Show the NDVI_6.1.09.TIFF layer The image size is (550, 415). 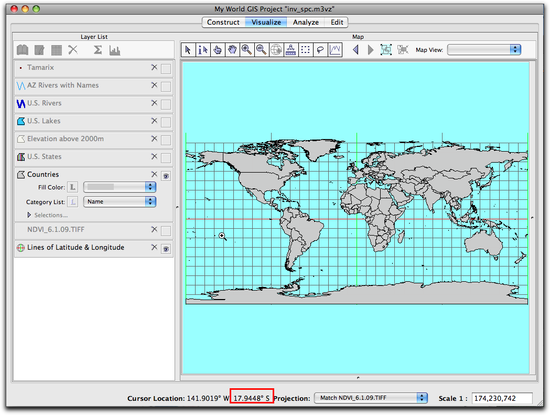point(166,231)
